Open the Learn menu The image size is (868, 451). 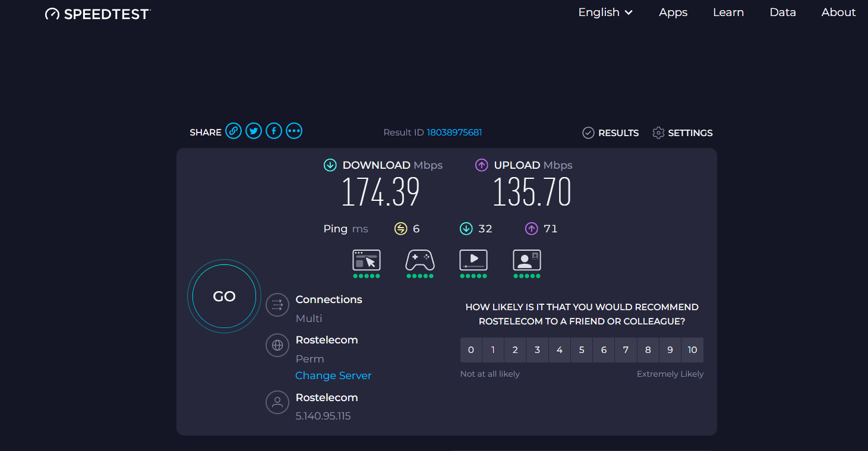pyautogui.click(x=728, y=12)
